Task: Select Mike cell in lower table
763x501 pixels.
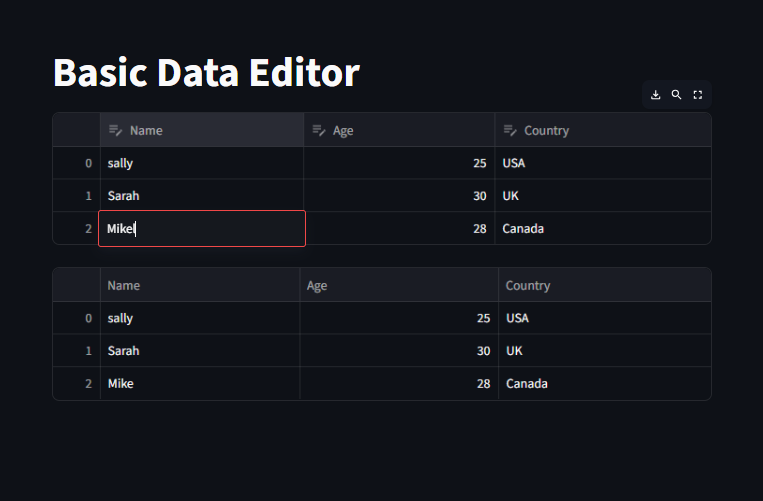Action: (x=200, y=383)
